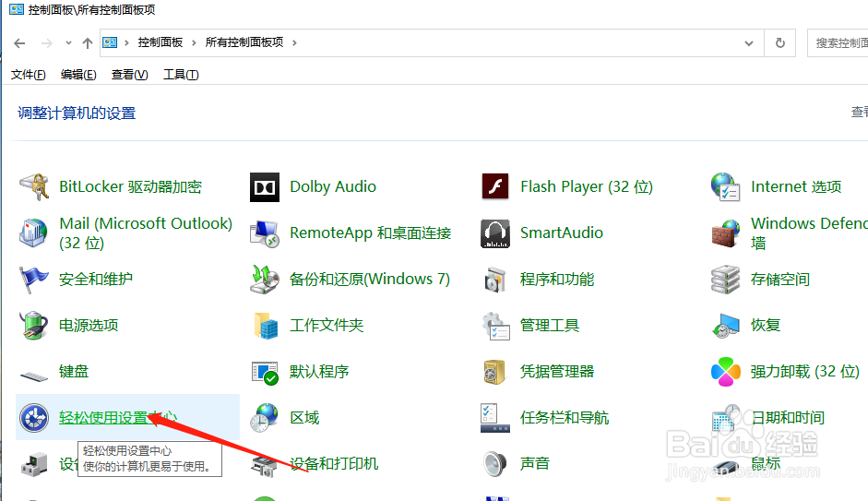Click the 备份和还原 icon
This screenshot has width=868, height=501.
click(x=265, y=279)
